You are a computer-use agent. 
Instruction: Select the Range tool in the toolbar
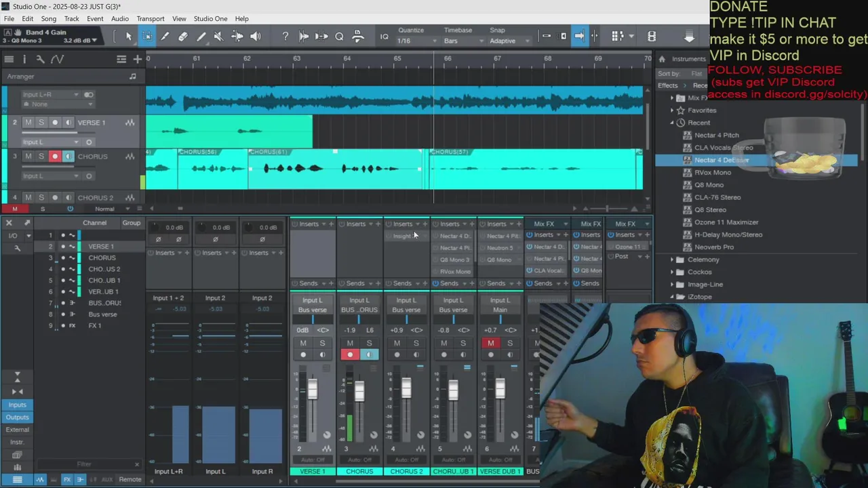(146, 37)
